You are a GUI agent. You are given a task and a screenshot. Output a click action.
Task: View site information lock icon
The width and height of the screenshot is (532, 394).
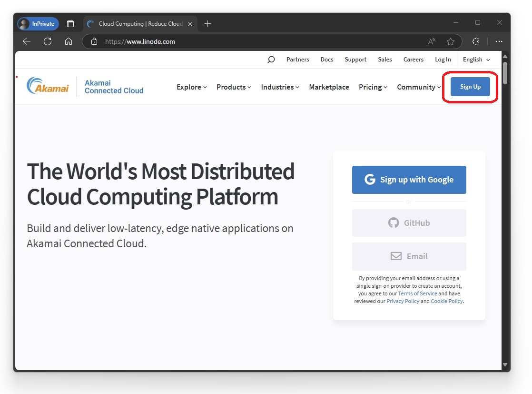coord(94,41)
